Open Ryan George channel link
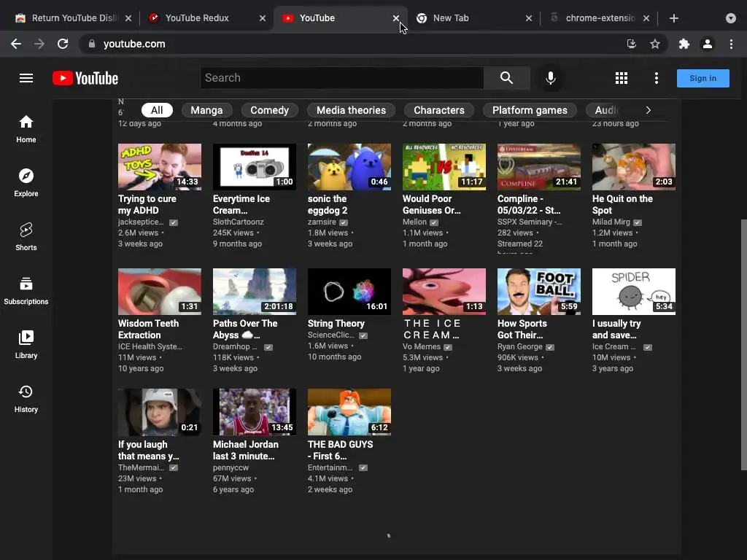747x560 pixels. (519, 346)
